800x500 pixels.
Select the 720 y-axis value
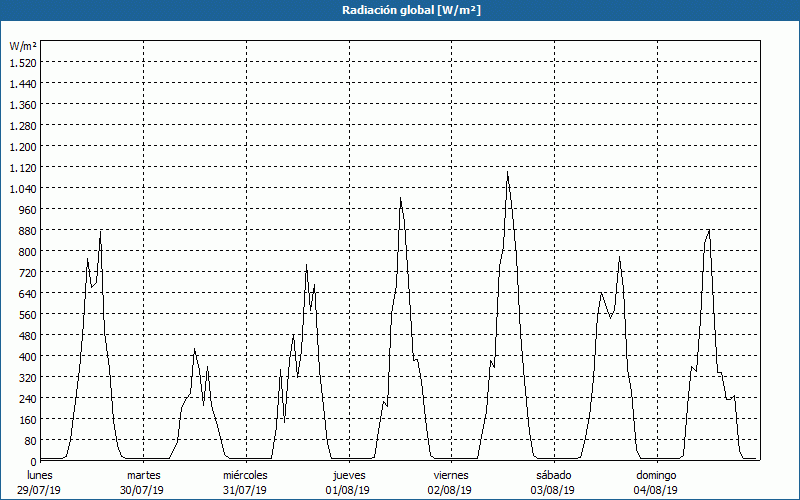[x=28, y=272]
